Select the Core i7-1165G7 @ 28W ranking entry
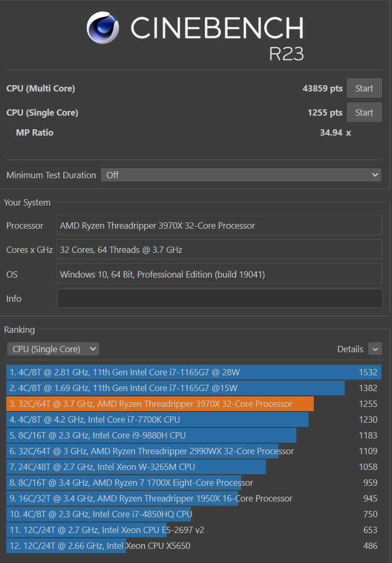Screen dimensions: 392x563 pos(158,372)
